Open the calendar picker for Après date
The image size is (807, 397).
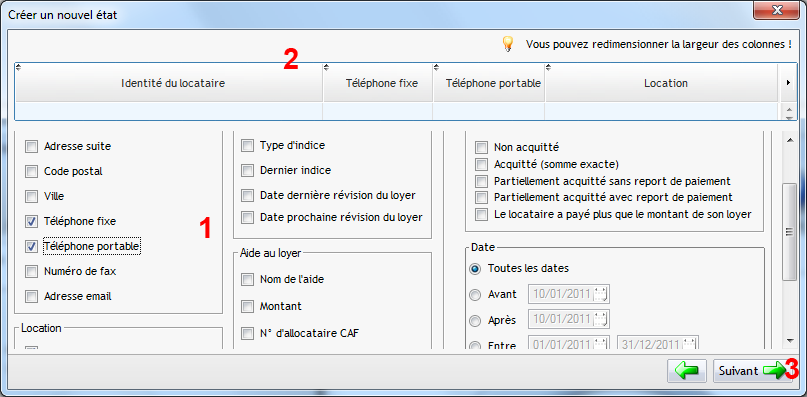(601, 319)
